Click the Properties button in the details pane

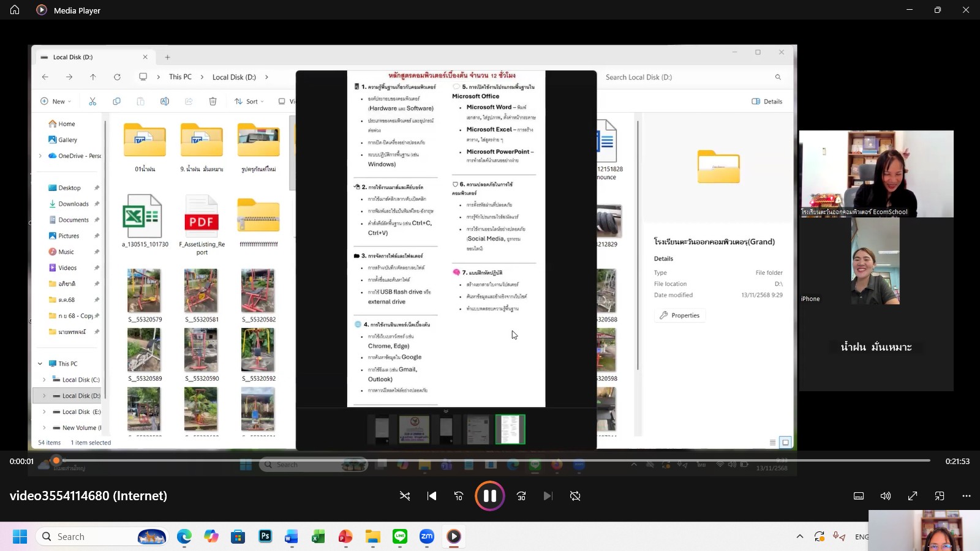680,315
